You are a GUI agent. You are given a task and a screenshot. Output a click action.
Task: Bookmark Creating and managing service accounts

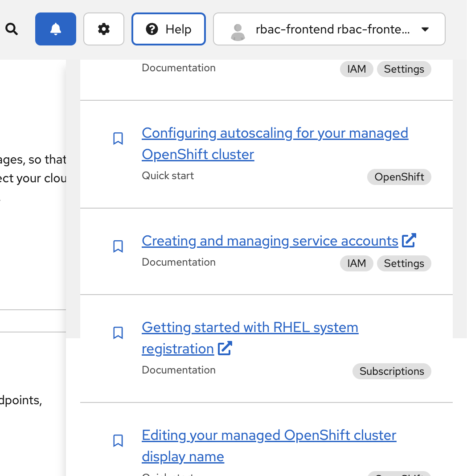pyautogui.click(x=118, y=246)
